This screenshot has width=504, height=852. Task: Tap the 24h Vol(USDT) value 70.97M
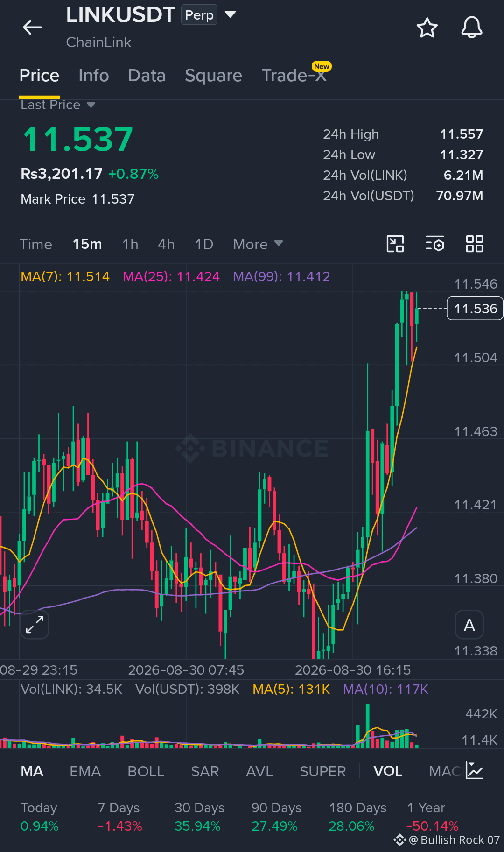coord(460,196)
